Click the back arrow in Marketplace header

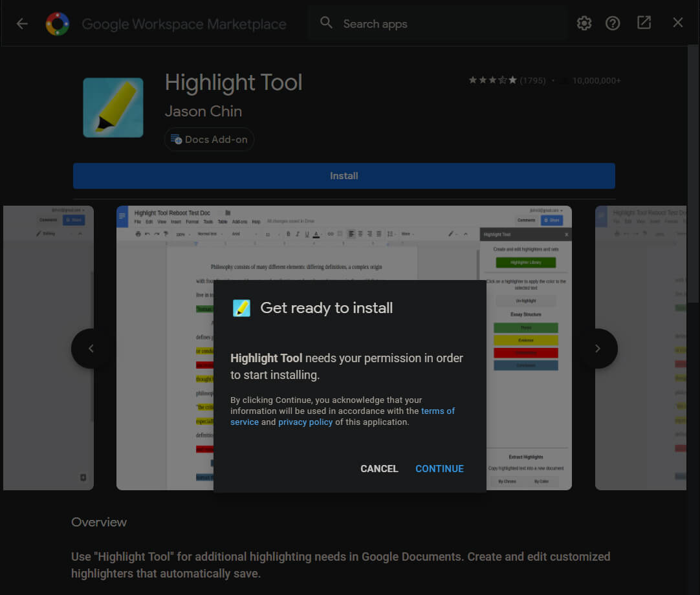pyautogui.click(x=22, y=24)
